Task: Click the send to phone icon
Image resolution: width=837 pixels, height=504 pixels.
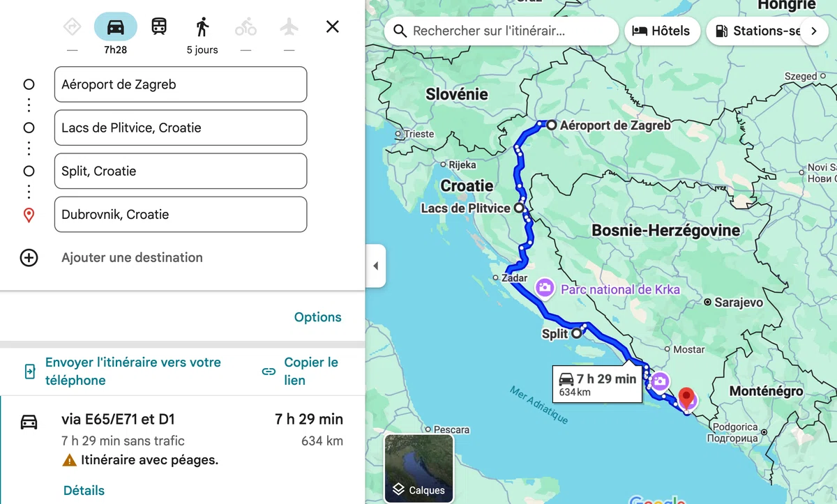Action: coord(30,372)
